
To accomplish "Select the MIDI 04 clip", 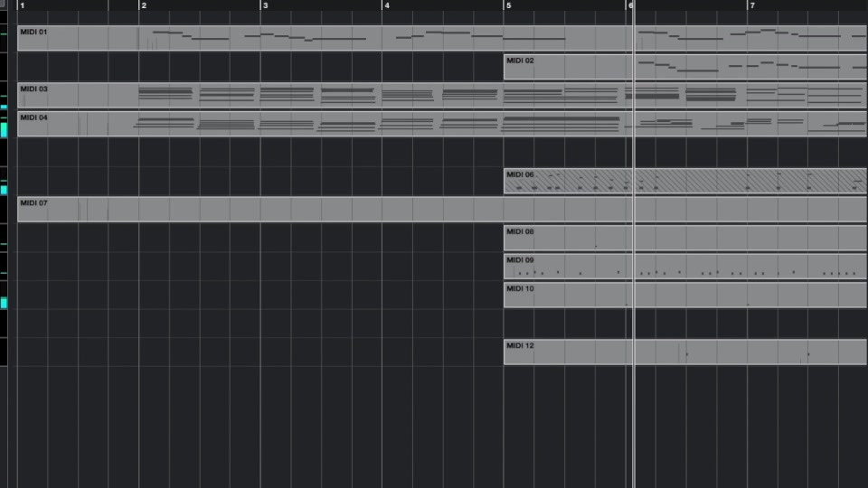I will [x=442, y=124].
